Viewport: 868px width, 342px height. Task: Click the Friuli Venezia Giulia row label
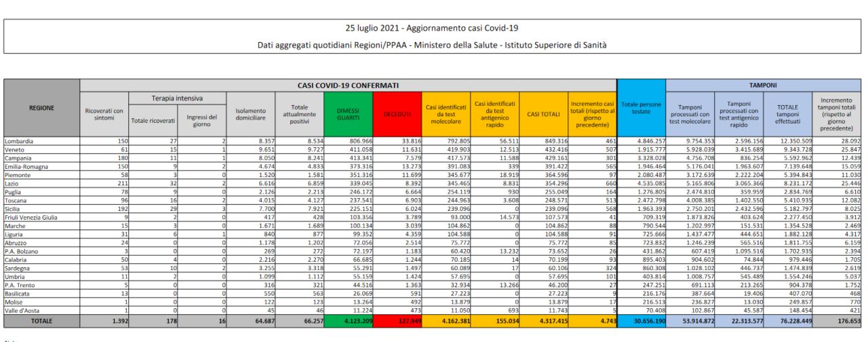(x=31, y=217)
